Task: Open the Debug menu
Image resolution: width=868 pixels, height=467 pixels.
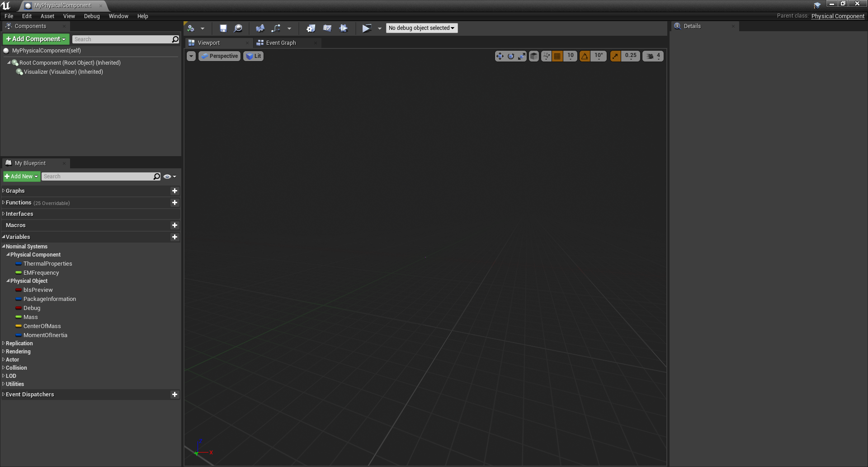Action: click(92, 16)
